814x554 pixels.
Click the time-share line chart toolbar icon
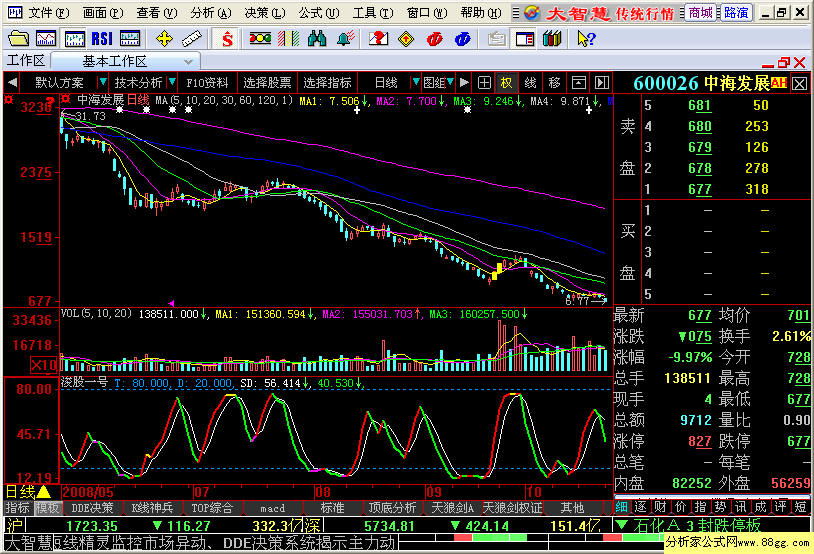point(46,39)
